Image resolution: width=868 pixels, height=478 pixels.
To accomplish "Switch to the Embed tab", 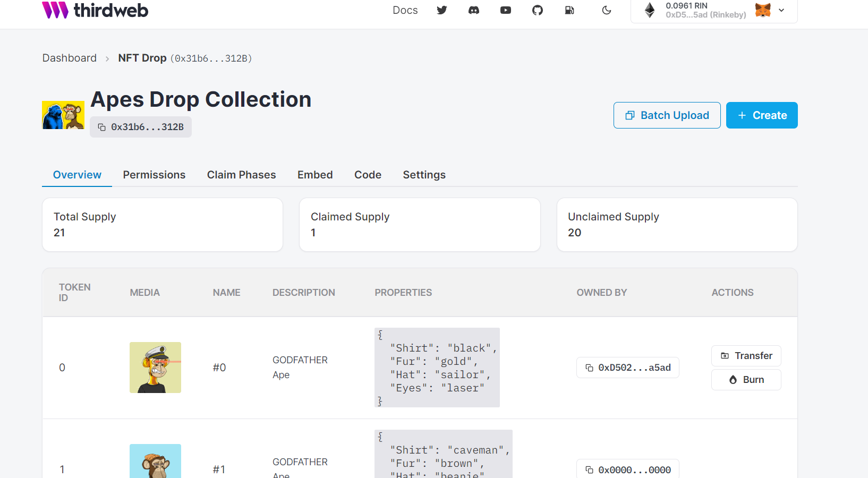I will (315, 175).
